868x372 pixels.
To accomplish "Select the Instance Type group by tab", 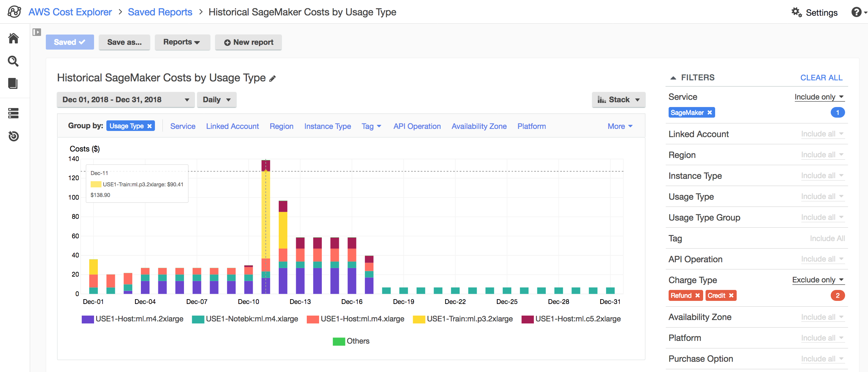I will (x=327, y=126).
